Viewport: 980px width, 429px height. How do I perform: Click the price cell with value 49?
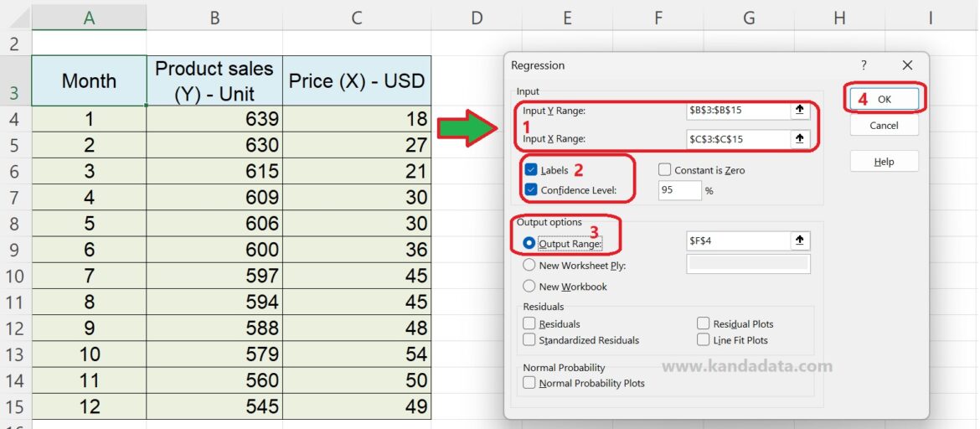(x=356, y=406)
